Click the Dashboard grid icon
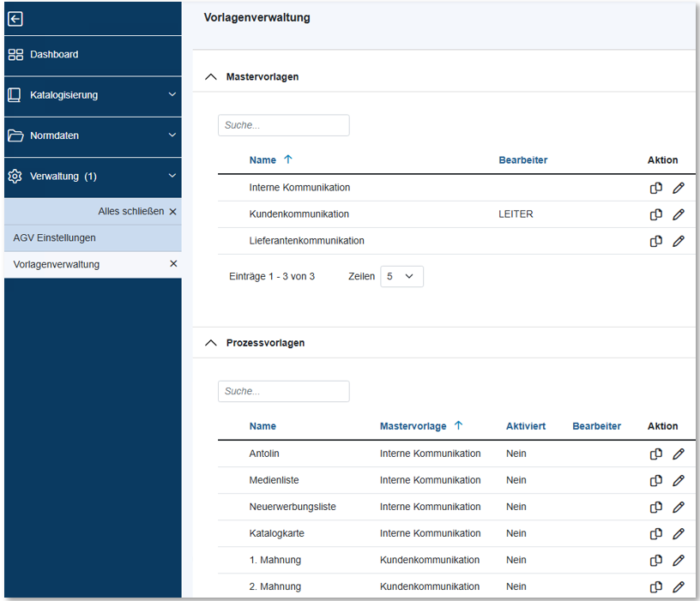 click(15, 54)
